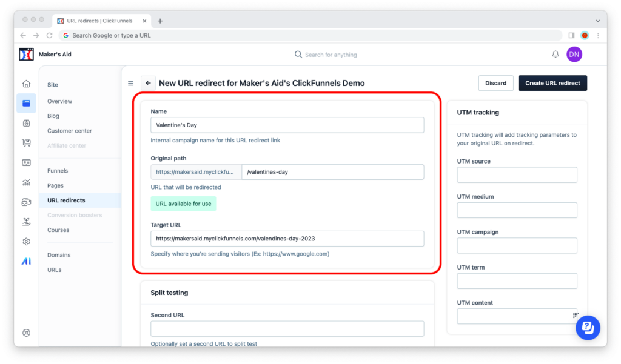Viewport: 621px width, 364px height.
Task: Click the Affiliate center menu item
Action: pyautogui.click(x=67, y=145)
